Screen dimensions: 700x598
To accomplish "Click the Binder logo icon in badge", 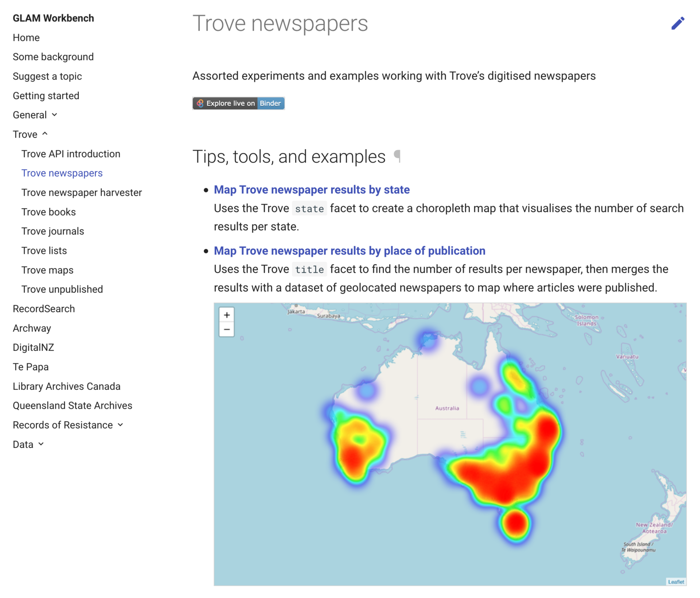I will coord(200,103).
